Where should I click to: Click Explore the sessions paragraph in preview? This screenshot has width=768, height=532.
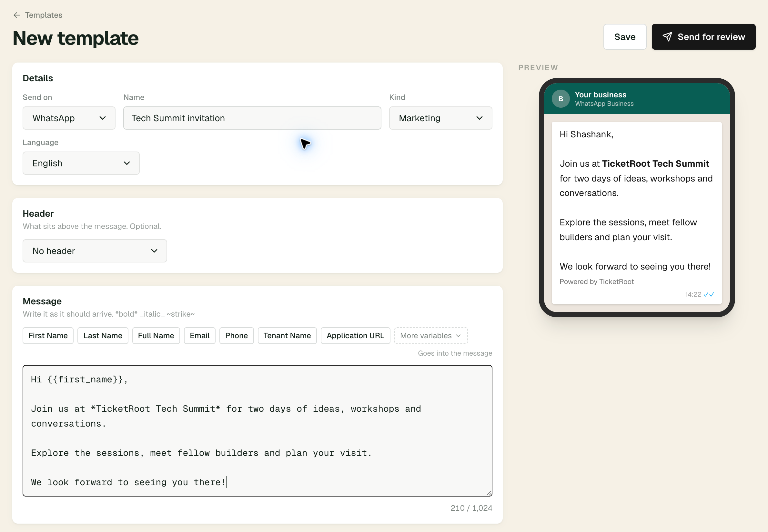click(628, 230)
